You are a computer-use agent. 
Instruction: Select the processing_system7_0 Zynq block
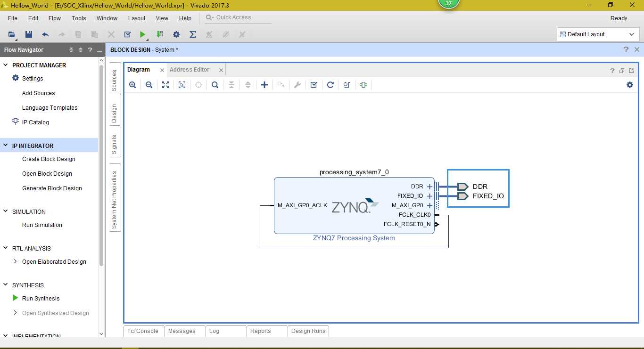pos(354,205)
